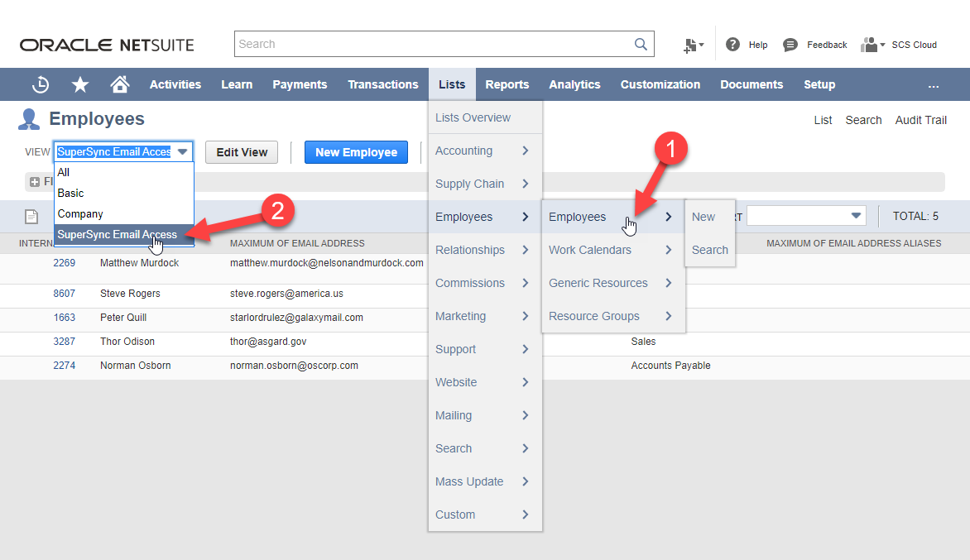
Task: Open Lists Overview
Action: 473,117
